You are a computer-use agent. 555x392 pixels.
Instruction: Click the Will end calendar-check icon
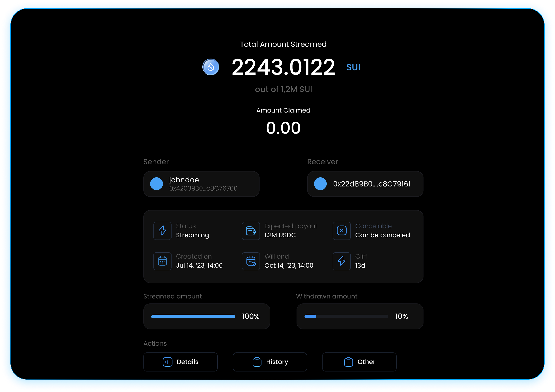pyautogui.click(x=251, y=261)
